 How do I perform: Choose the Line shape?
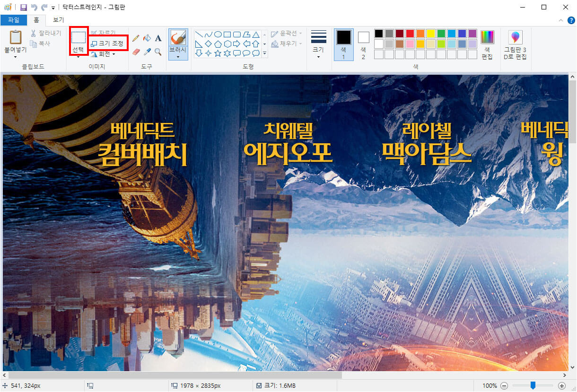[x=199, y=35]
